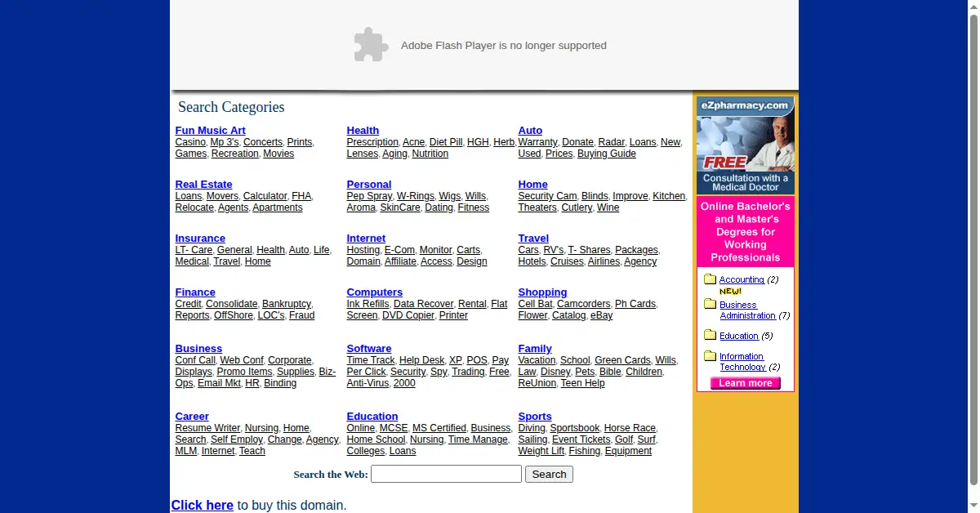Click the MS Certified link
980x513 pixels.
coord(439,428)
